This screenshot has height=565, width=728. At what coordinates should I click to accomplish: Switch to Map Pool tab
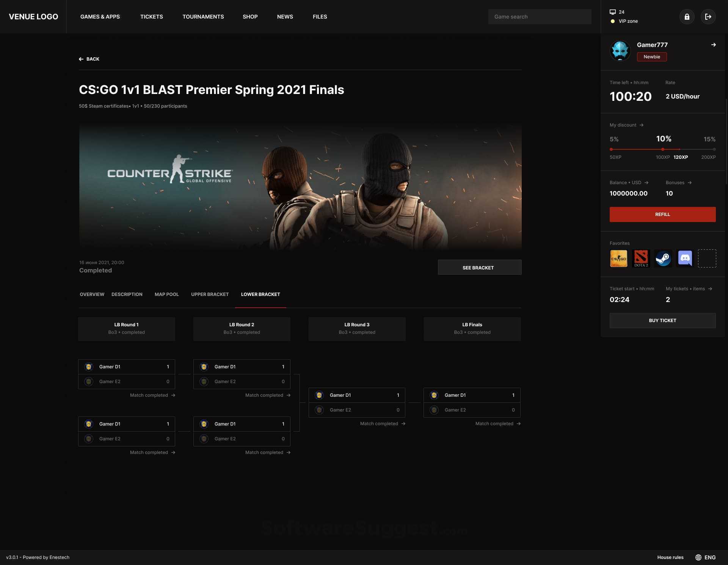click(x=166, y=294)
